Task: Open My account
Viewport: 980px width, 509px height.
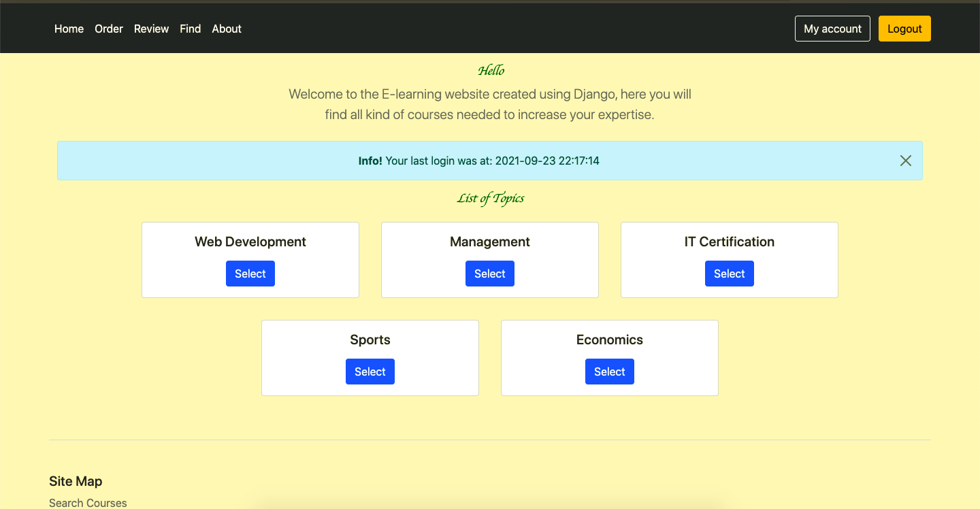Action: click(832, 29)
